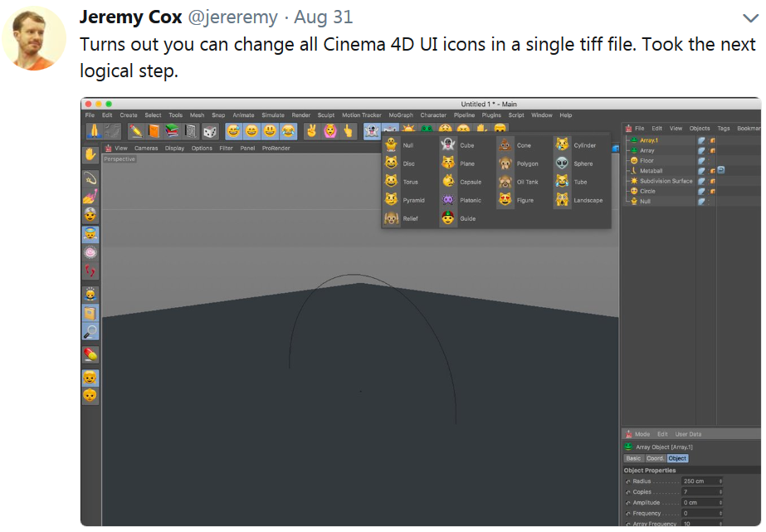Screen dimensions: 766x532
Task: Toggle Array.1 layer visibility icon
Action: click(x=701, y=140)
